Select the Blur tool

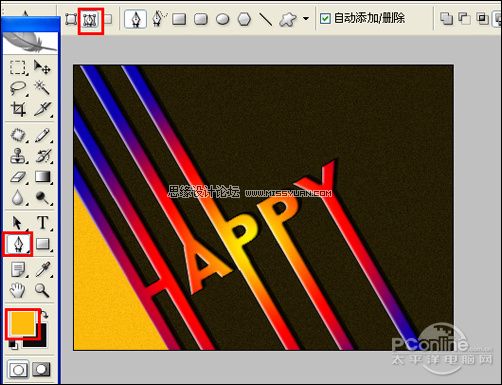(18, 198)
